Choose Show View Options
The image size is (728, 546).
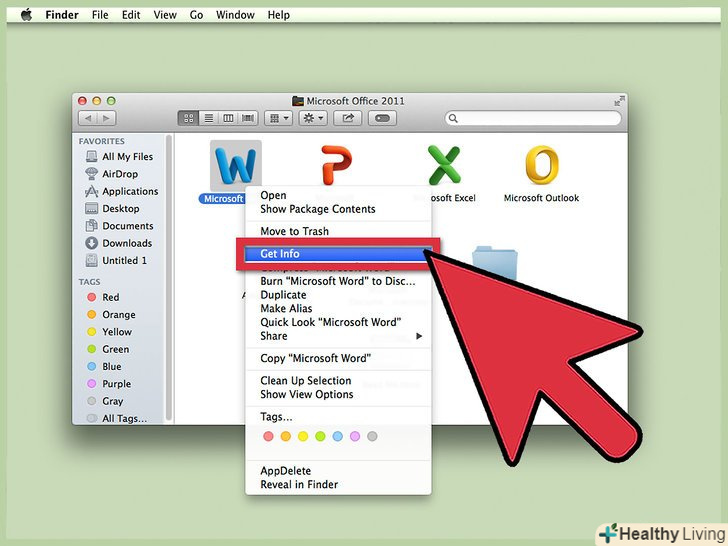click(x=338, y=395)
